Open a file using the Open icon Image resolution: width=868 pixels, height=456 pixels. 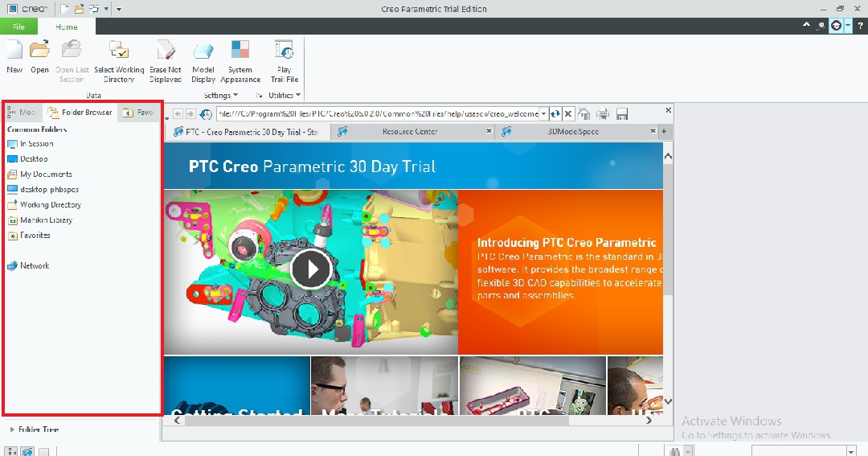(39, 51)
